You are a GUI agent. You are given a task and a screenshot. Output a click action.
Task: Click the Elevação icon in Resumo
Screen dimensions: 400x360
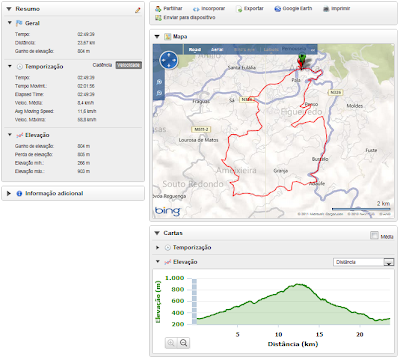19,135
